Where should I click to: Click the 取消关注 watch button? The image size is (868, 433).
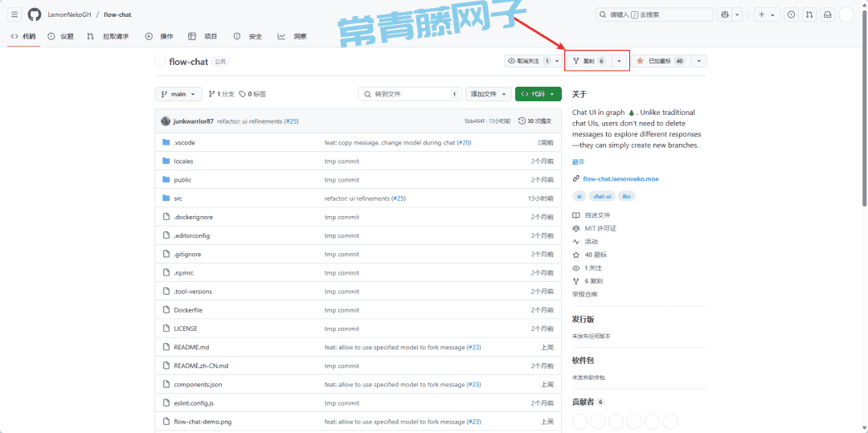coord(528,61)
